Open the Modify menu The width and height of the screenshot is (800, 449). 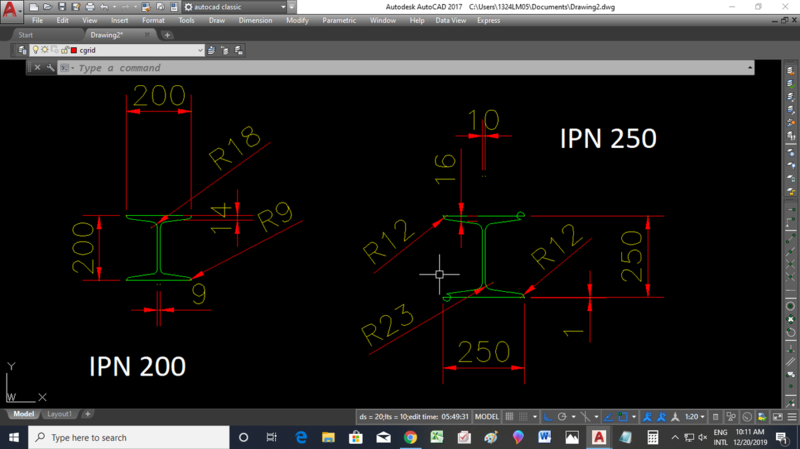click(297, 20)
